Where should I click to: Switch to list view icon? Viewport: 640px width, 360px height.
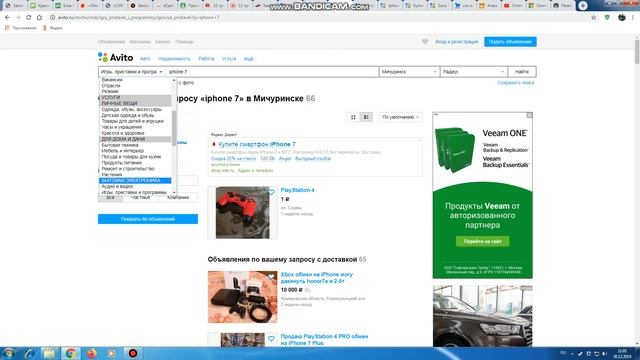pyautogui.click(x=366, y=117)
